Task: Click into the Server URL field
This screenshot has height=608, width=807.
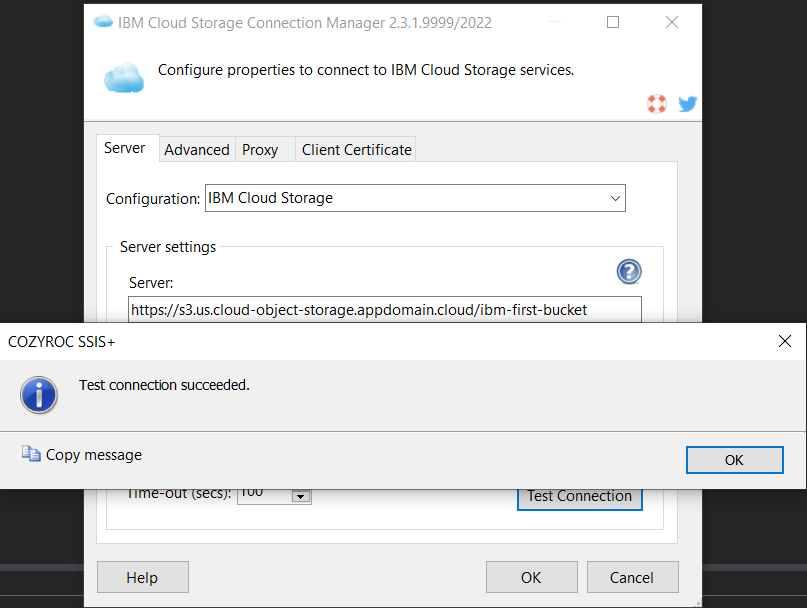Action: pyautogui.click(x=385, y=309)
